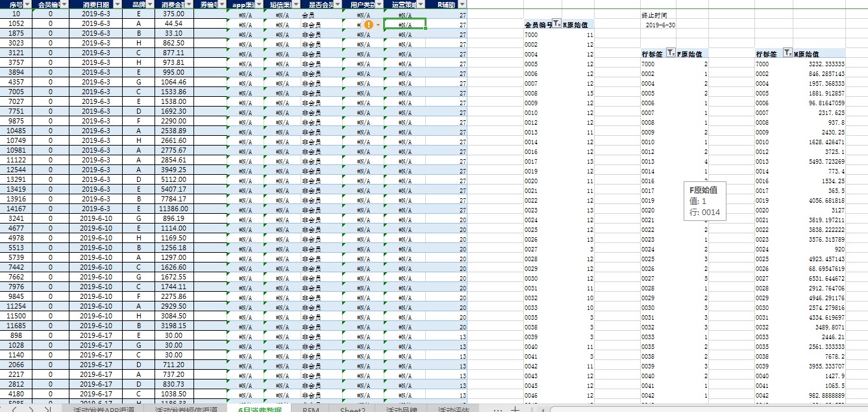Select the R原始值 header cell
Image resolution: width=868 pixels, height=412 pixels.
(578, 24)
